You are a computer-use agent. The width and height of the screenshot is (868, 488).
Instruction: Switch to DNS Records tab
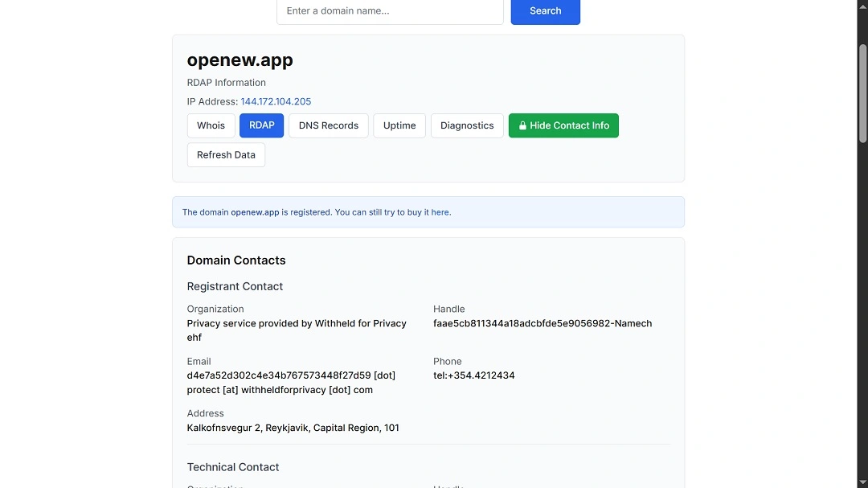[328, 125]
